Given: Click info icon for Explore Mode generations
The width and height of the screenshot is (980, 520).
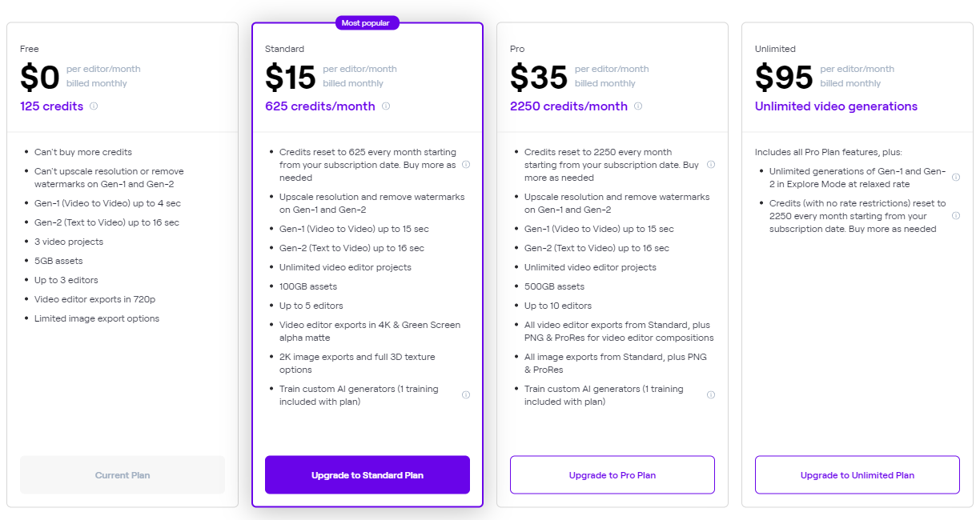Looking at the screenshot, I should [x=956, y=178].
